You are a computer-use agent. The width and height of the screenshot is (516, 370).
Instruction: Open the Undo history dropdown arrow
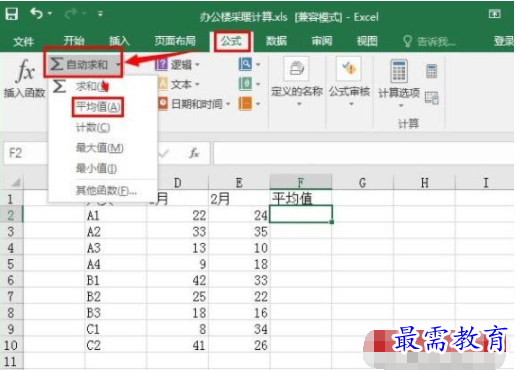click(x=50, y=14)
